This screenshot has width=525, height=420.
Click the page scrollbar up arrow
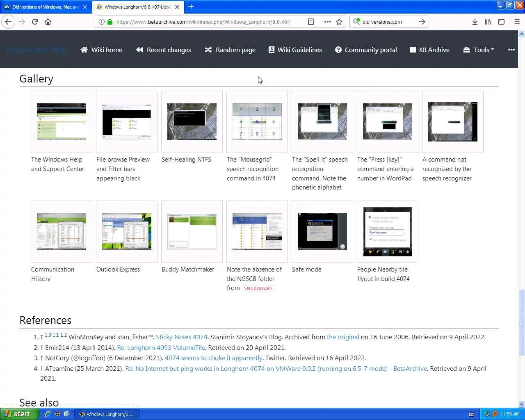[521, 34]
